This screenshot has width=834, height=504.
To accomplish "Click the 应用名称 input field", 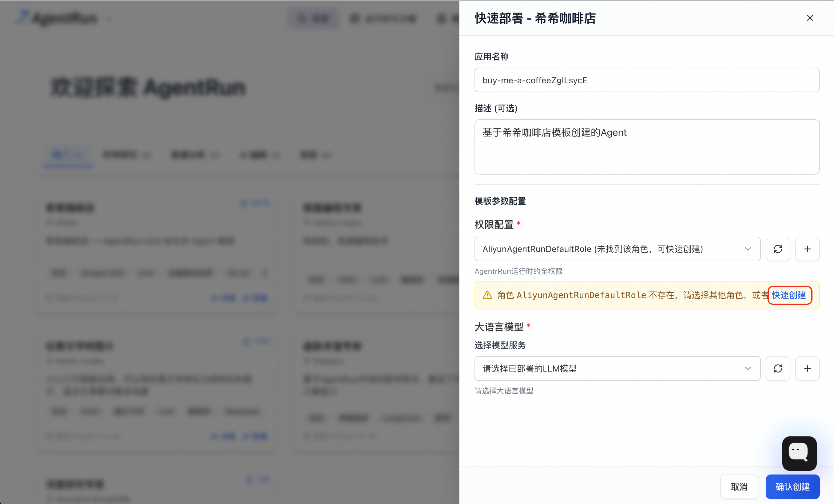I will click(x=646, y=80).
